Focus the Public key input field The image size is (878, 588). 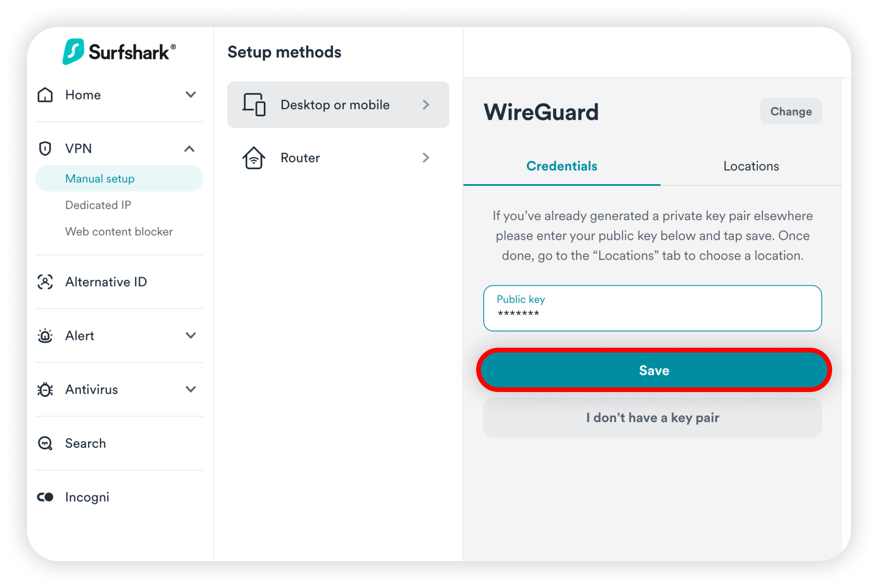click(653, 309)
